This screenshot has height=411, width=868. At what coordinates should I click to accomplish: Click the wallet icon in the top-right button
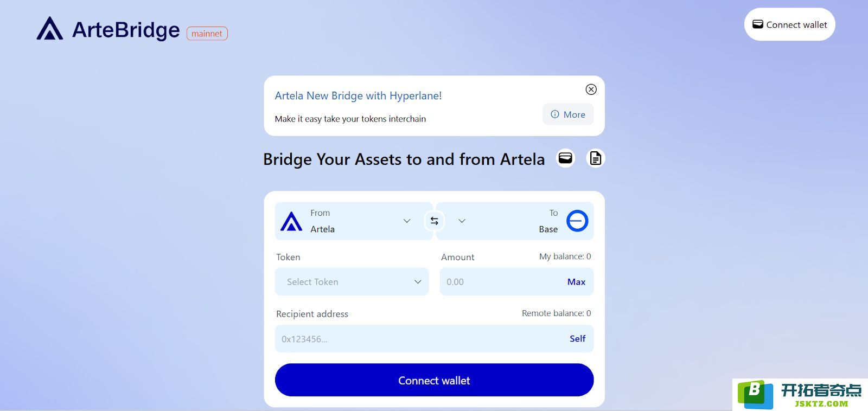(758, 24)
